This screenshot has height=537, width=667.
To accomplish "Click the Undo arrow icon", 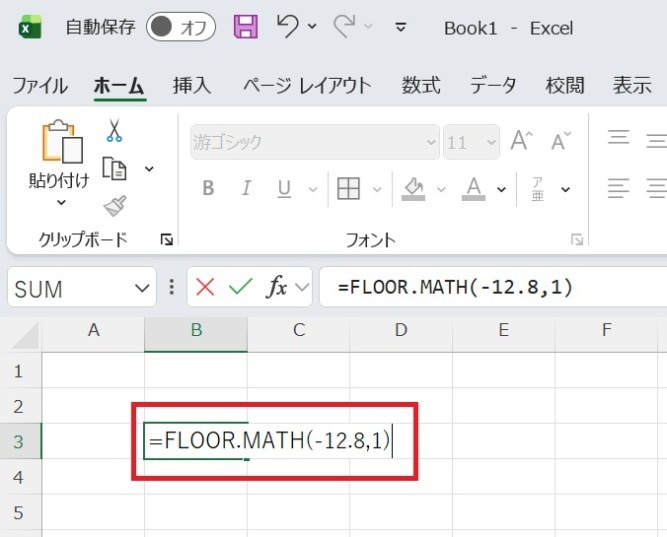I will click(288, 26).
